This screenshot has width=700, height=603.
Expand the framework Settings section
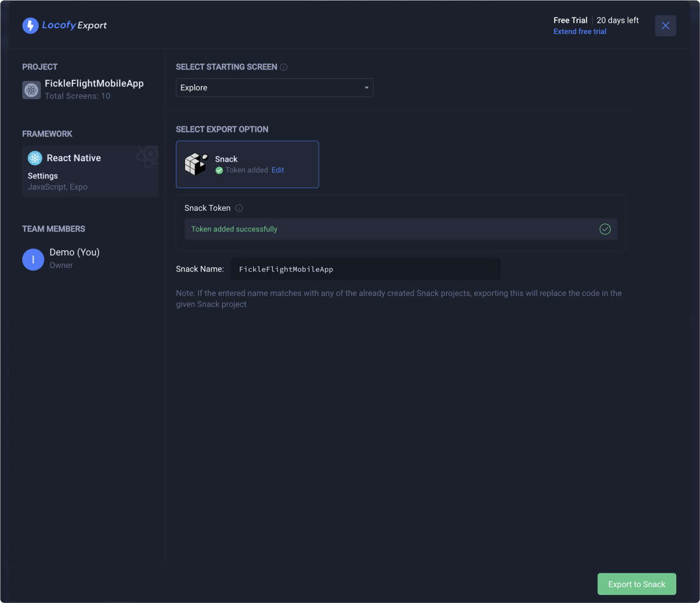42,175
